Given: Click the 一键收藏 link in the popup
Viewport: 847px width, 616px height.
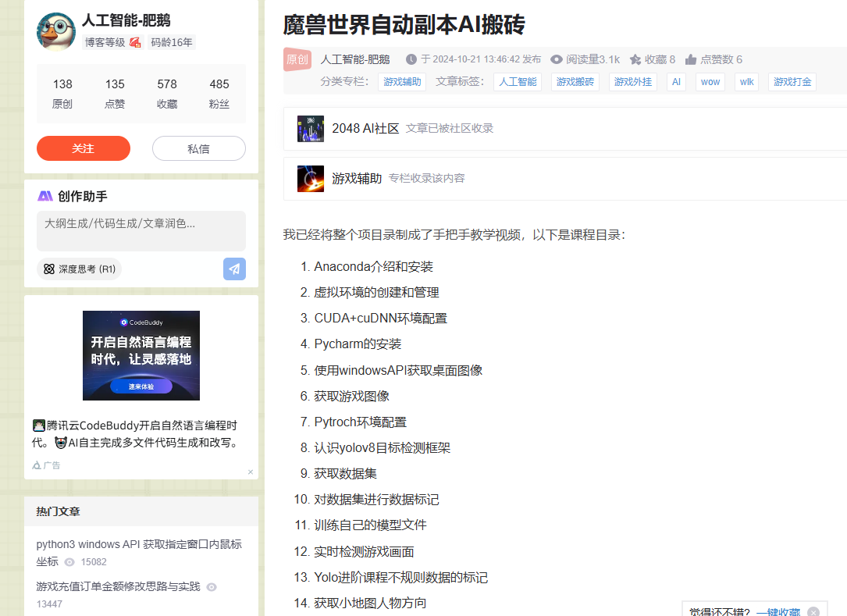Looking at the screenshot, I should tap(778, 611).
